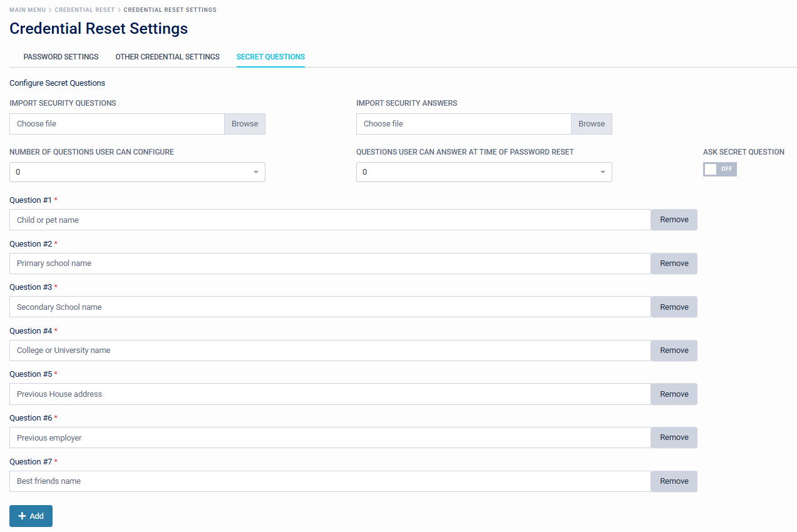Go to Main Menu breadcrumb link
The image size is (797, 532).
click(x=28, y=10)
